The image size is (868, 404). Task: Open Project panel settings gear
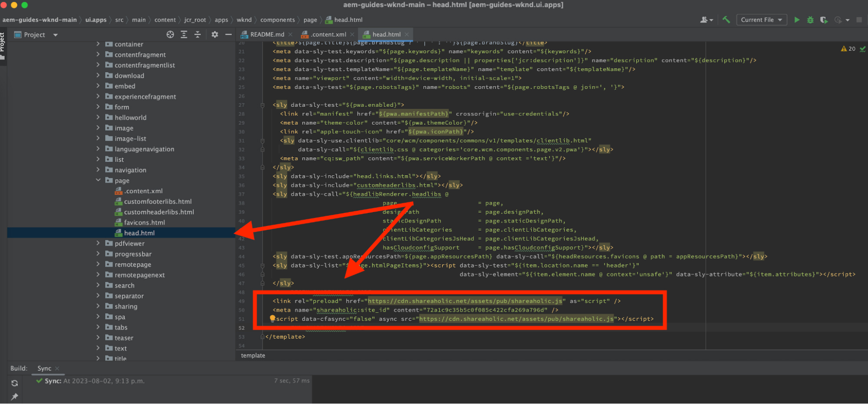(215, 34)
